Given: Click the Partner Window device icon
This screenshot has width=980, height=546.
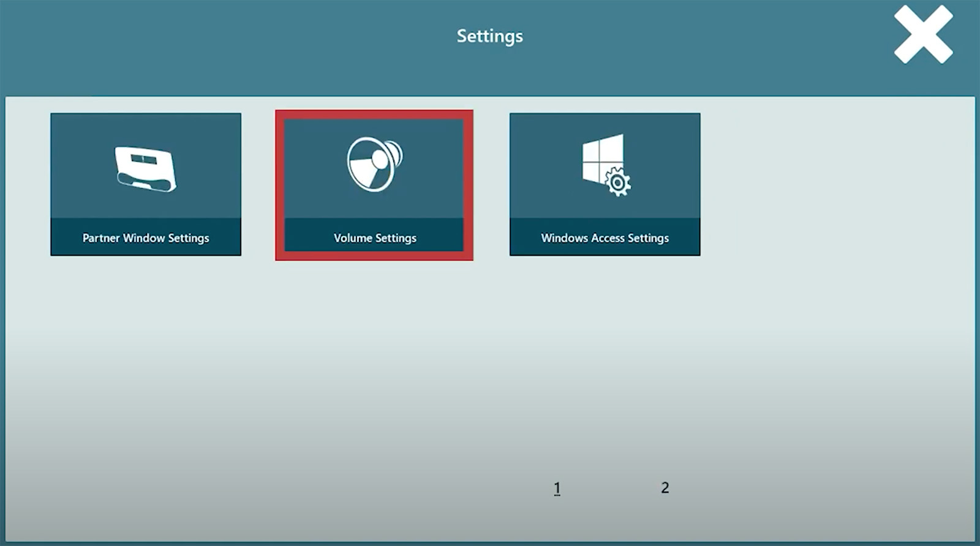Looking at the screenshot, I should [146, 168].
